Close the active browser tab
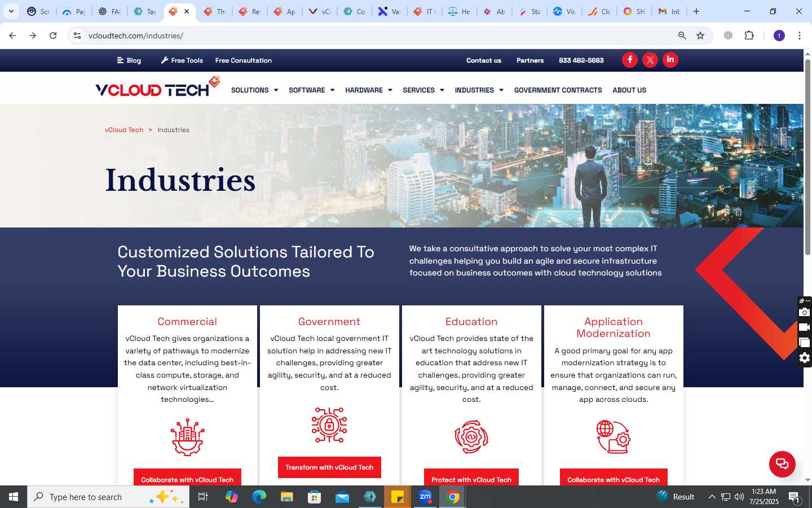The image size is (812, 508). coord(187,11)
